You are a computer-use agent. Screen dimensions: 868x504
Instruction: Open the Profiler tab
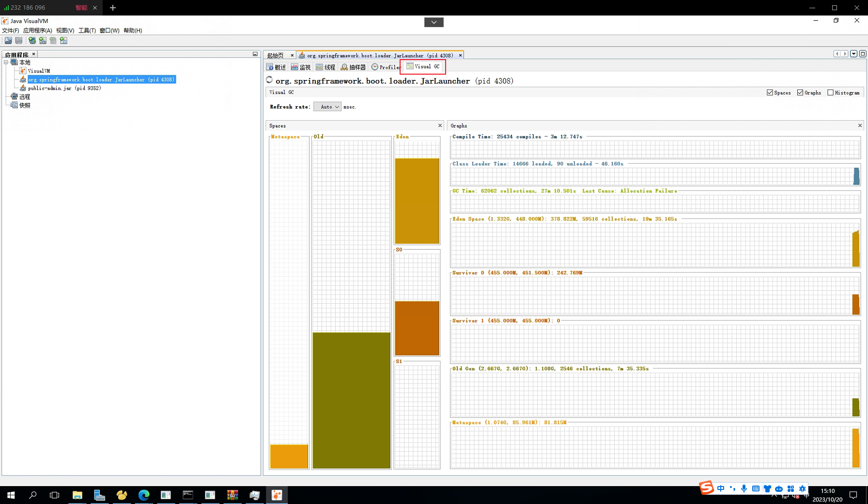(x=386, y=67)
